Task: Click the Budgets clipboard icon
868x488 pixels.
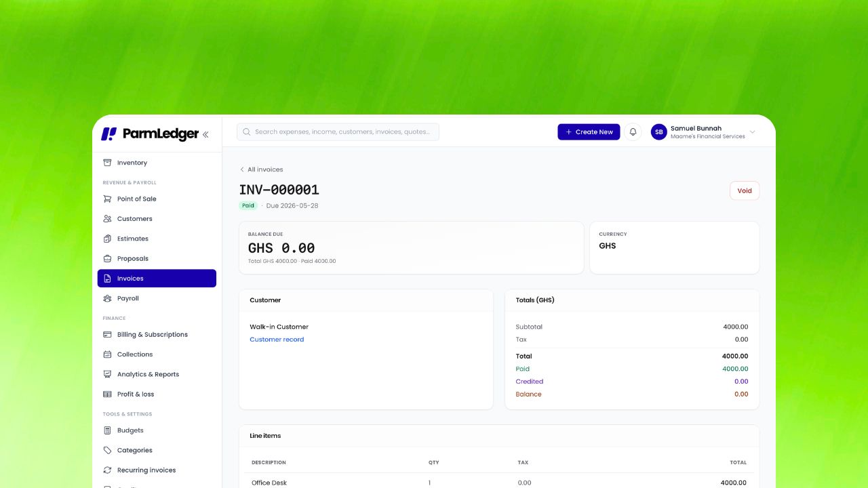Action: (107, 430)
